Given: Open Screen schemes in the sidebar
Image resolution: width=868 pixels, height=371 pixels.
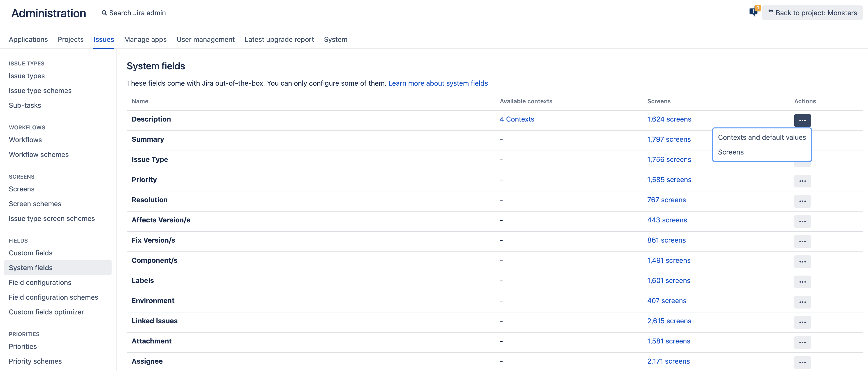Looking at the screenshot, I should point(35,204).
